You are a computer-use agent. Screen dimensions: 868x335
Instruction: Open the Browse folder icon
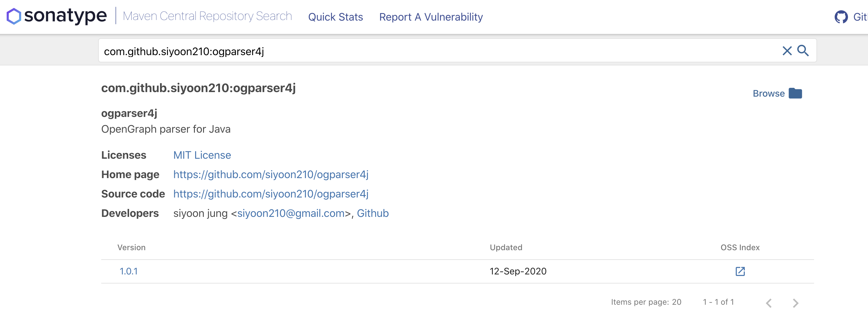click(795, 93)
